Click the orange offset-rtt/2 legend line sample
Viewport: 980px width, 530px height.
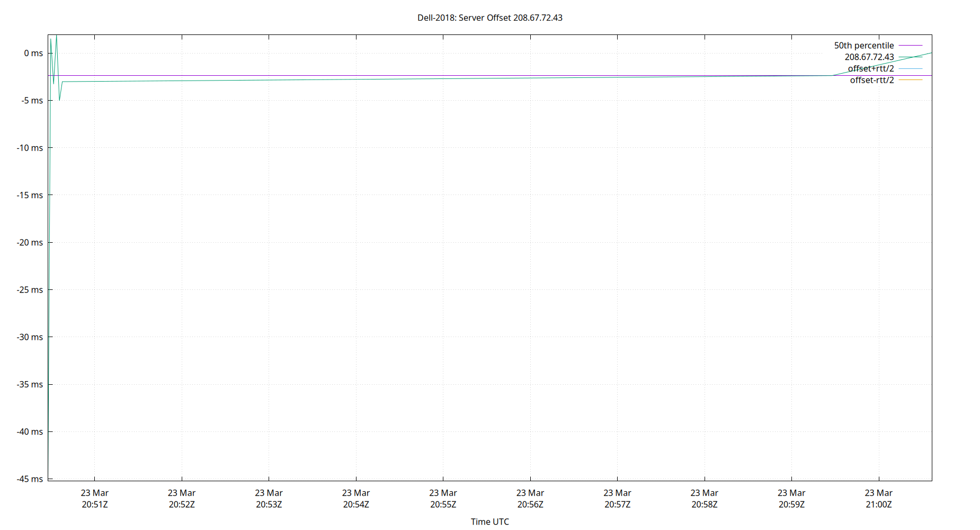(910, 80)
